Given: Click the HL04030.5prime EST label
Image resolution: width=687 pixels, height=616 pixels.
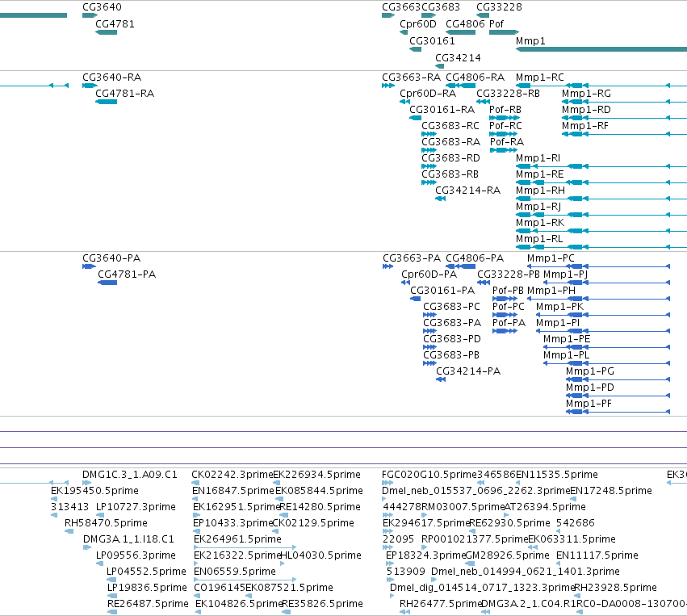Looking at the screenshot, I should [x=320, y=556].
